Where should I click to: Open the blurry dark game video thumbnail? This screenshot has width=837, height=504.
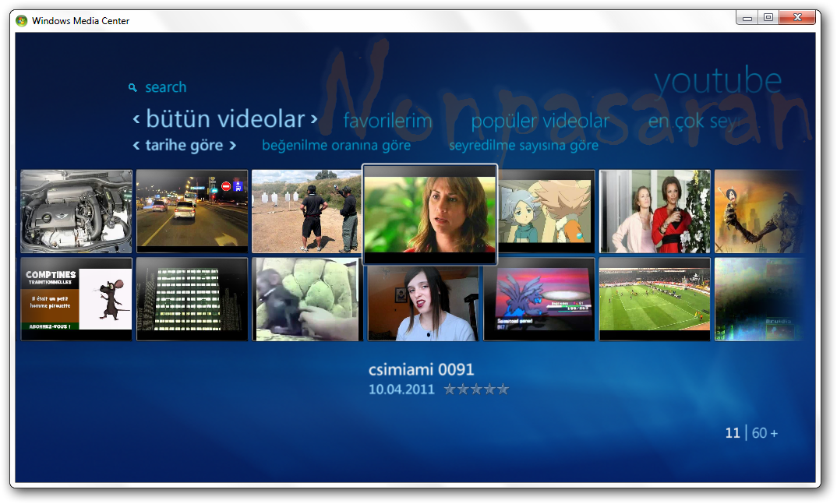(x=759, y=299)
